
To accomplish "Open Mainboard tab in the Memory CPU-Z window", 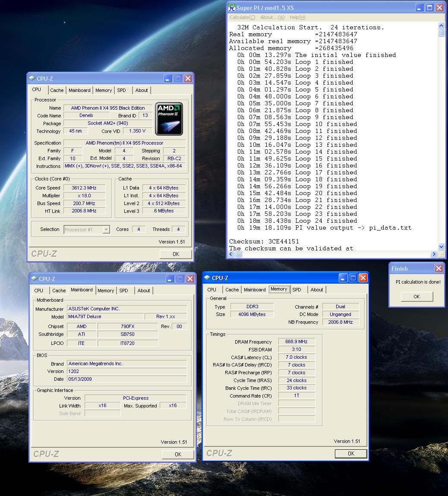I will [255, 289].
